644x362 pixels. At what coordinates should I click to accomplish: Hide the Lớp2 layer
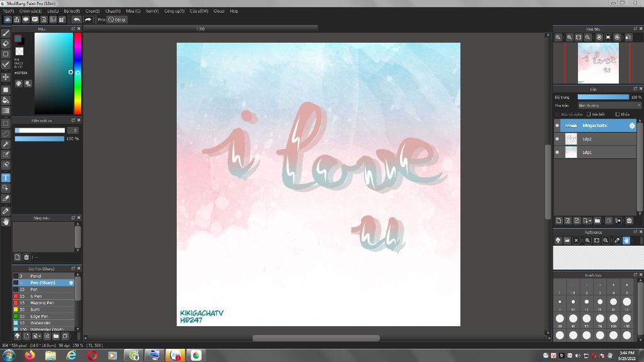557,139
